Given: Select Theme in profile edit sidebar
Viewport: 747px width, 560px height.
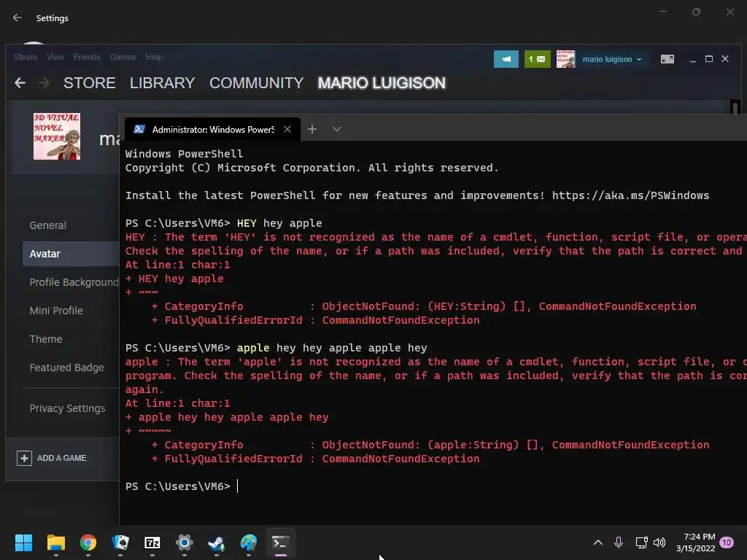Looking at the screenshot, I should tap(46, 339).
